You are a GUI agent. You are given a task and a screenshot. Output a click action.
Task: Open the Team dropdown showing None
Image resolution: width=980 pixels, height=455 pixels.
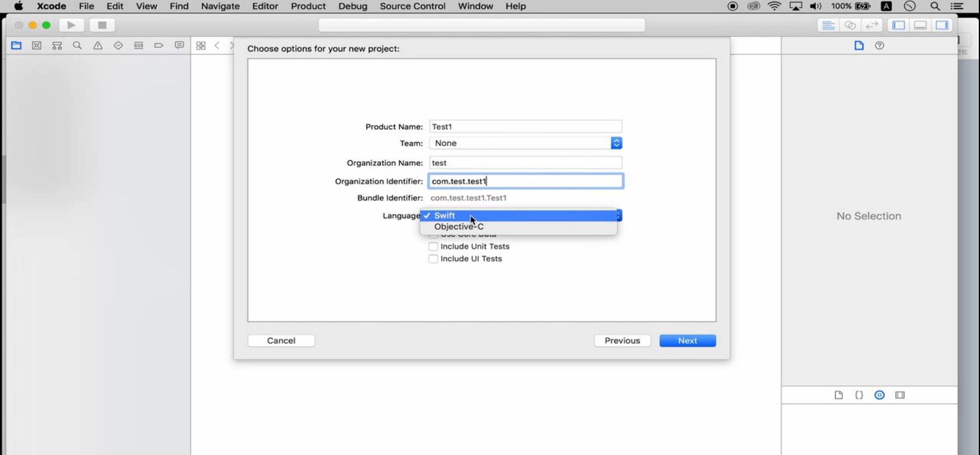pos(526,143)
